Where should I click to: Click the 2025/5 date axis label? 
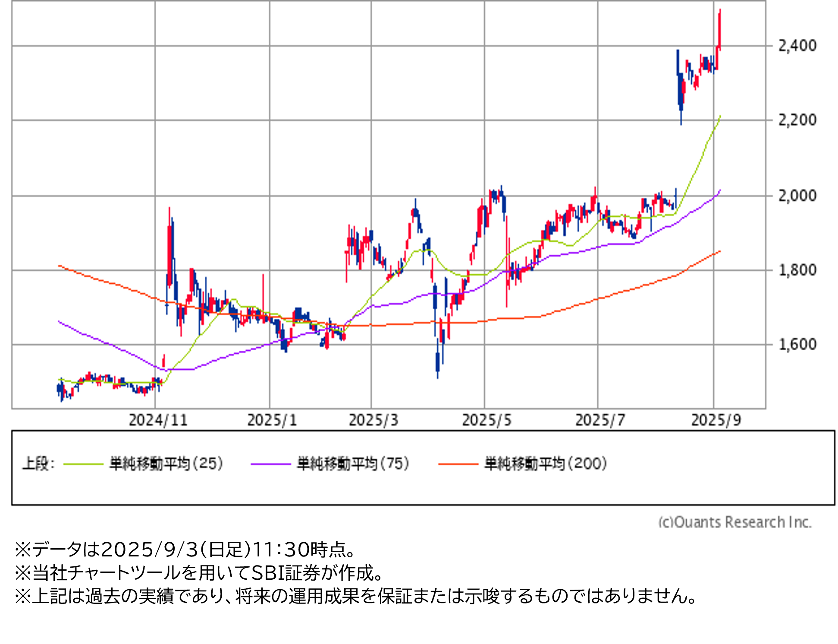pos(486,420)
